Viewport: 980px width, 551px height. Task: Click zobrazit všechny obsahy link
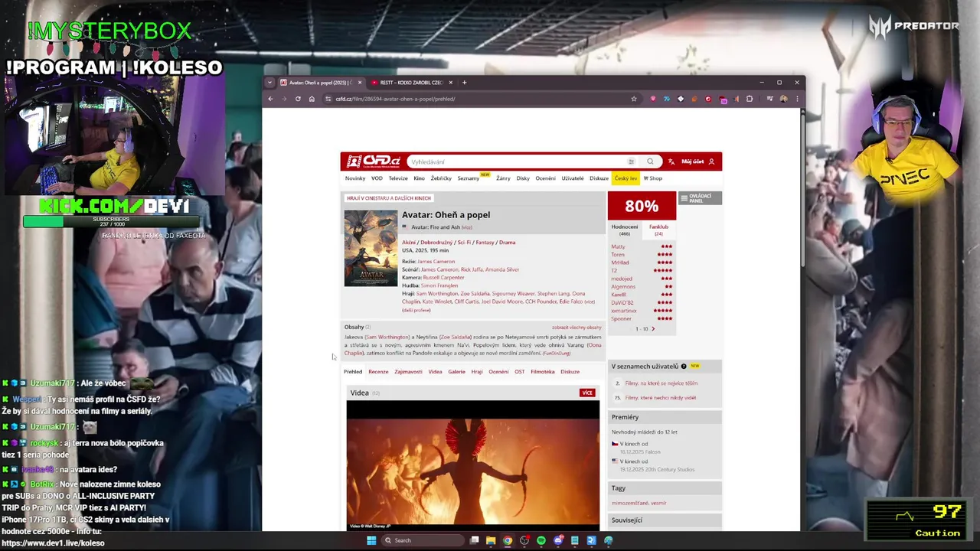click(577, 328)
